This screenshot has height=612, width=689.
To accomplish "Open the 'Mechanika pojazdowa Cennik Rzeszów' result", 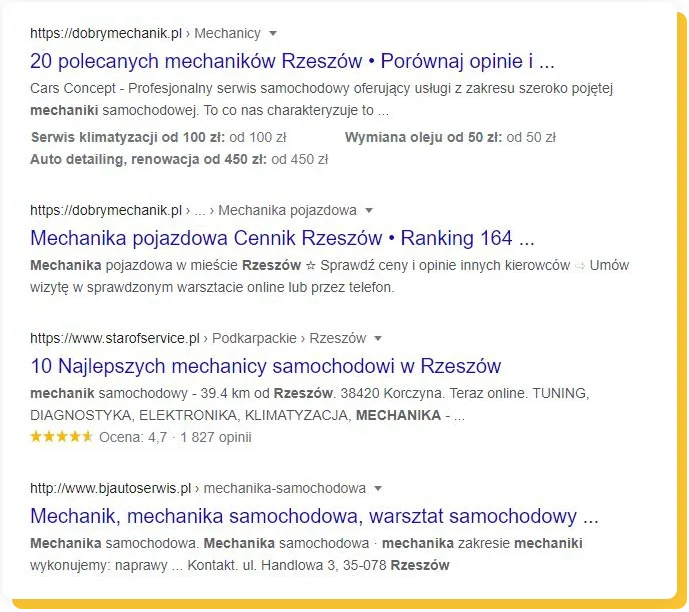I will pos(282,238).
